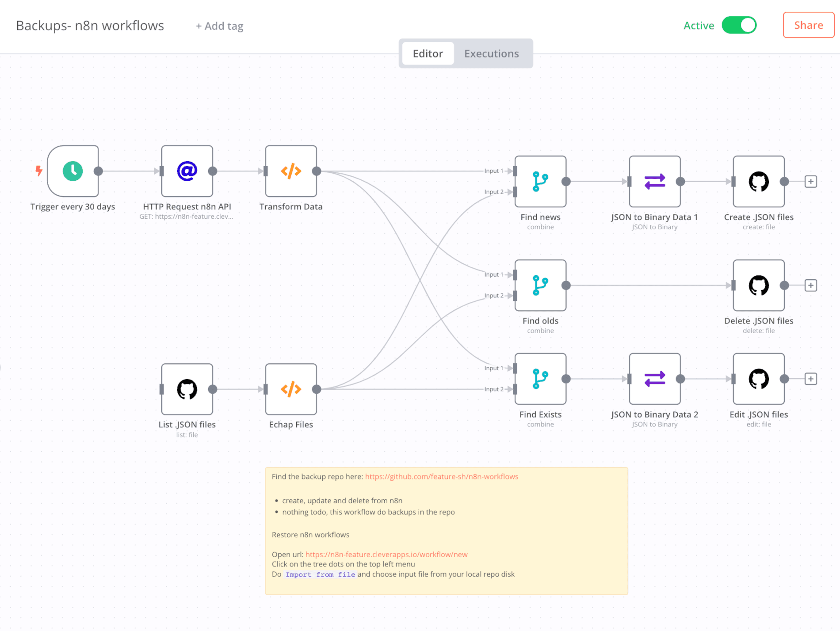Click the + Add tag button
840x631 pixels.
click(219, 26)
